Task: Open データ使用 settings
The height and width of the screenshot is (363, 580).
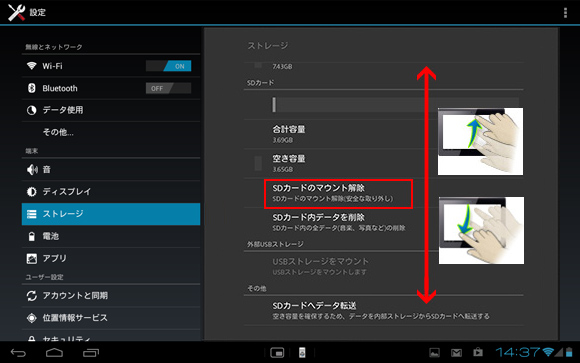Action: coord(111,110)
